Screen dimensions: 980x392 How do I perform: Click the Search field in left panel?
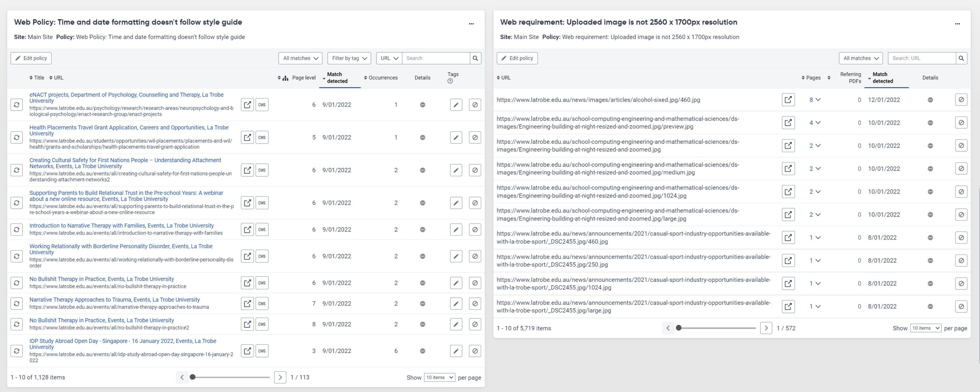436,58
